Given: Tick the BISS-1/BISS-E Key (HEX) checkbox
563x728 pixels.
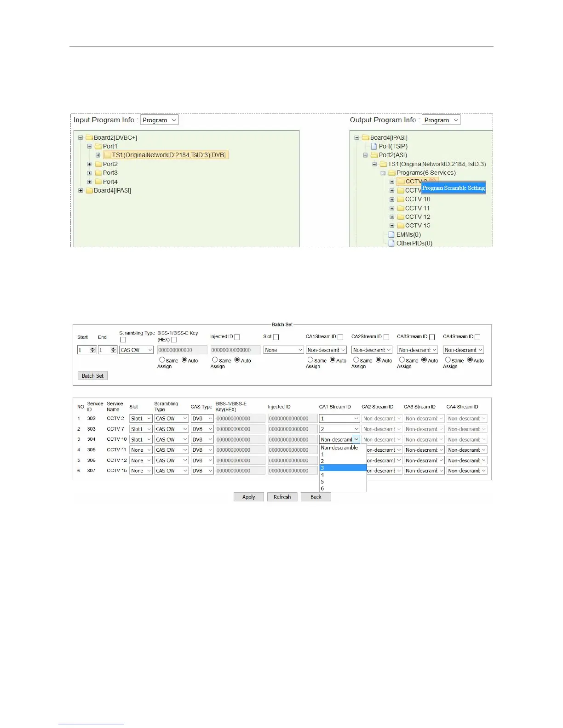Looking at the screenshot, I should [x=174, y=340].
